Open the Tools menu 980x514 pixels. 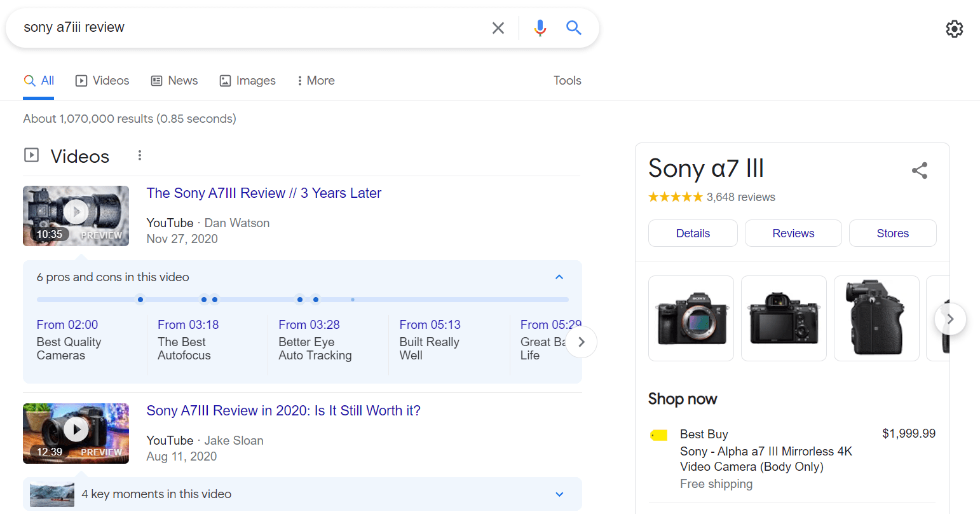pyautogui.click(x=568, y=81)
